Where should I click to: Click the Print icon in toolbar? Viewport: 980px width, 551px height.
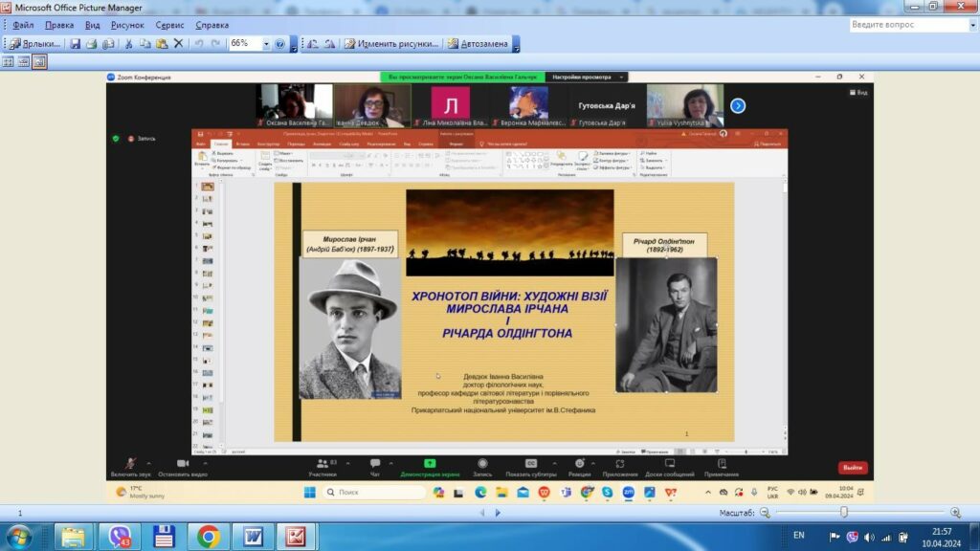[91, 44]
